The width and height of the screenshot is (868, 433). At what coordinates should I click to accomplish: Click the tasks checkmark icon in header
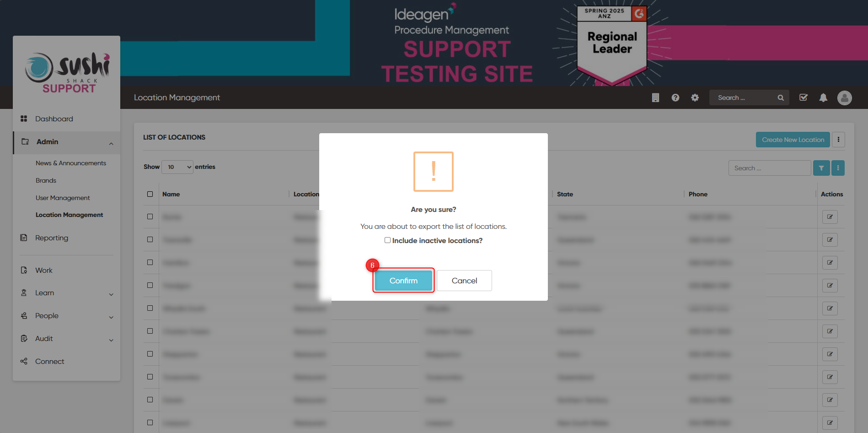click(803, 97)
